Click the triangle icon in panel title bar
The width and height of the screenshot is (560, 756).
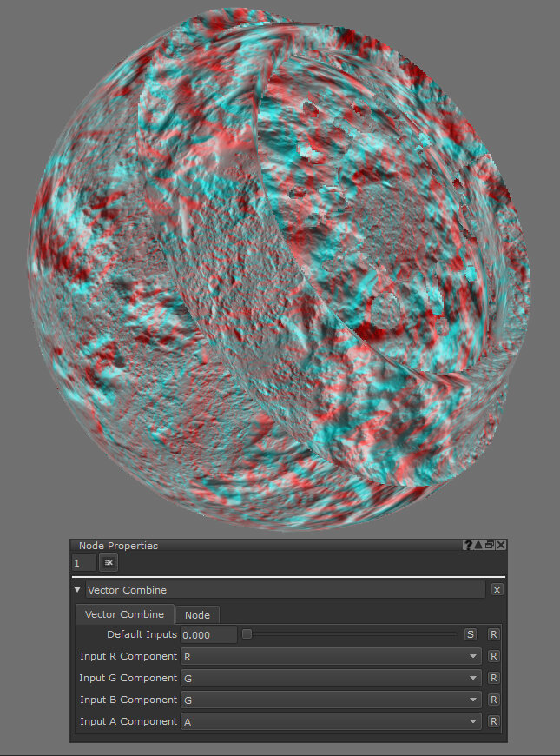coord(479,546)
